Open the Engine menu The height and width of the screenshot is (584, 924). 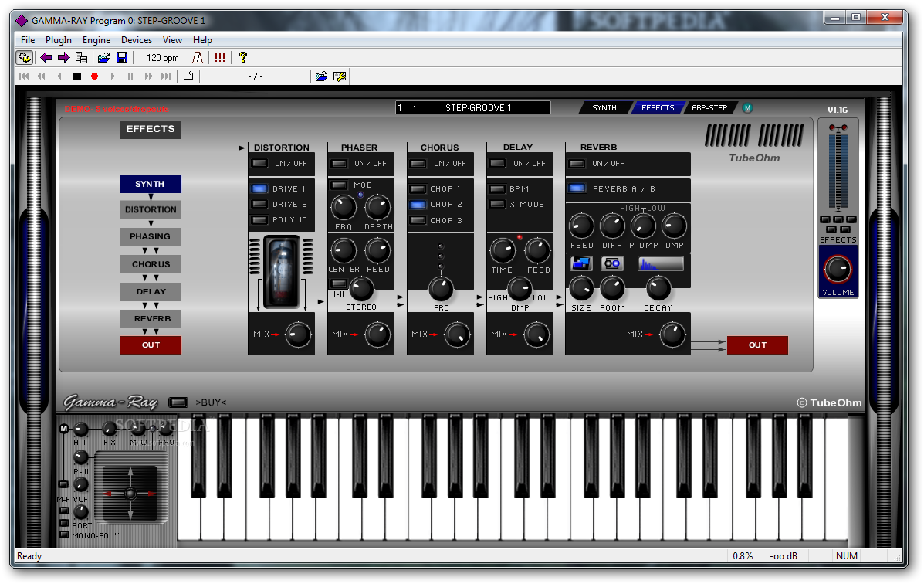coord(96,40)
